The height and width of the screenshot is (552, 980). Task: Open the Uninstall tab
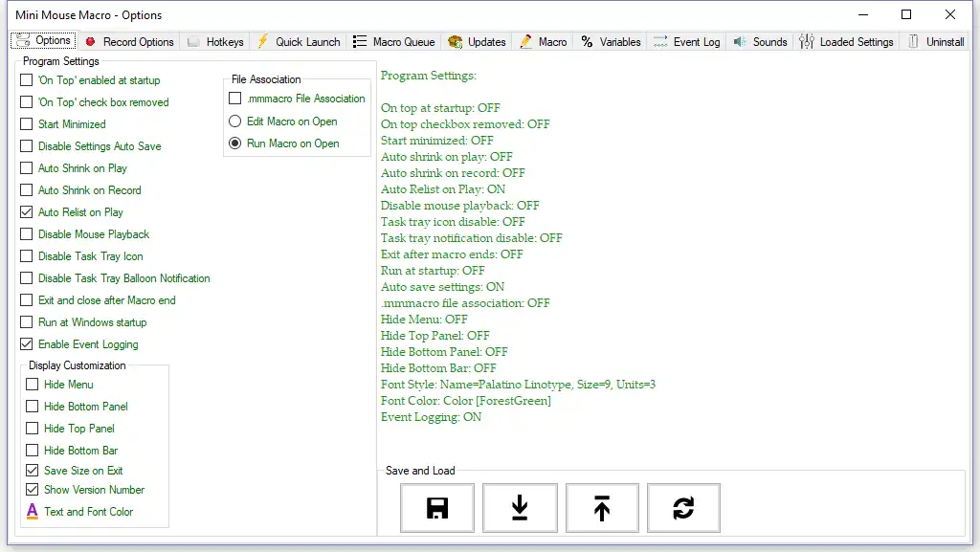936,42
